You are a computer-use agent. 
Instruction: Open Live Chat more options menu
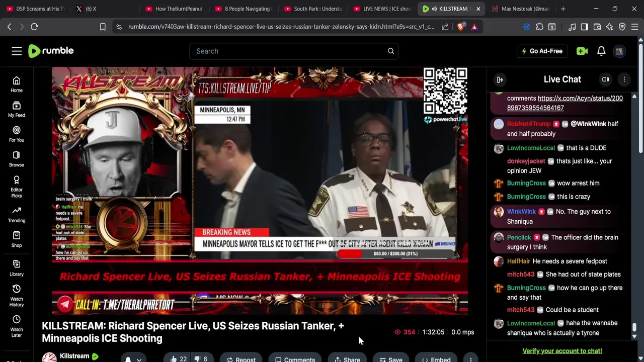(x=624, y=79)
